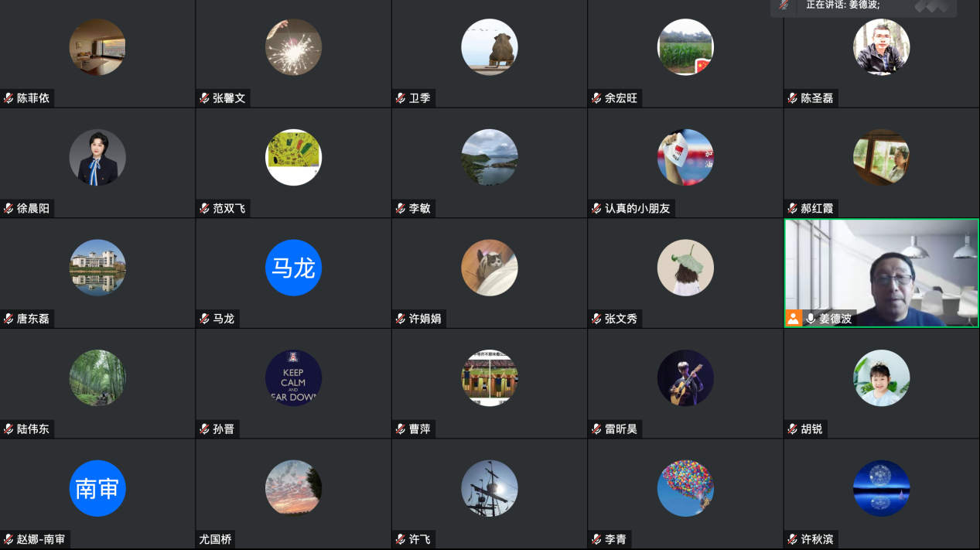
Task: Select 姜德波's live video tile
Action: click(882, 273)
